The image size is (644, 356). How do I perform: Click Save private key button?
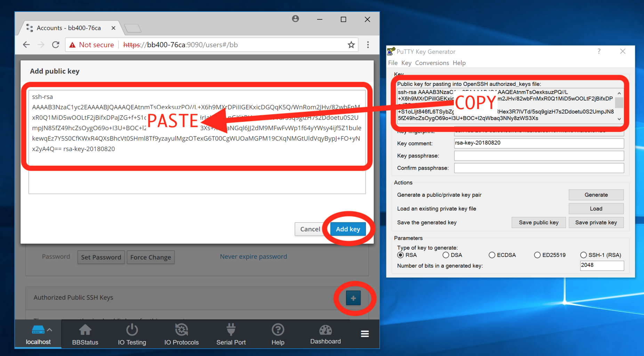[x=596, y=222]
